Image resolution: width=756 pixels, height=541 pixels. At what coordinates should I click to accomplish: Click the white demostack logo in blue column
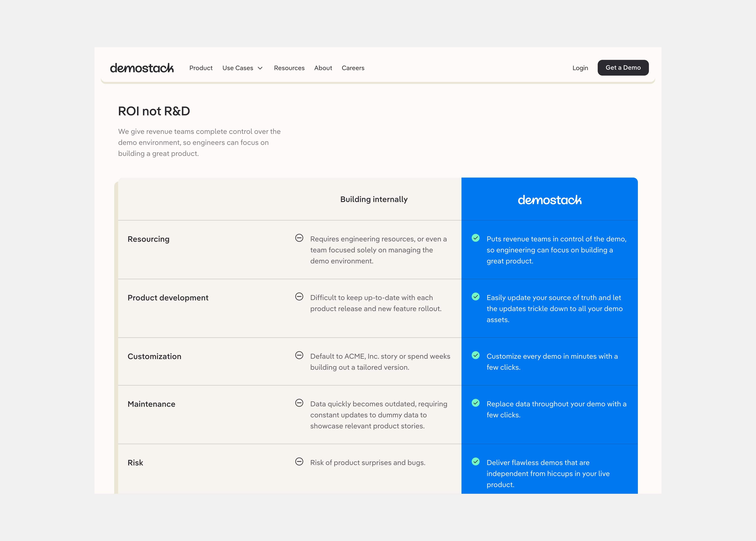click(x=549, y=200)
